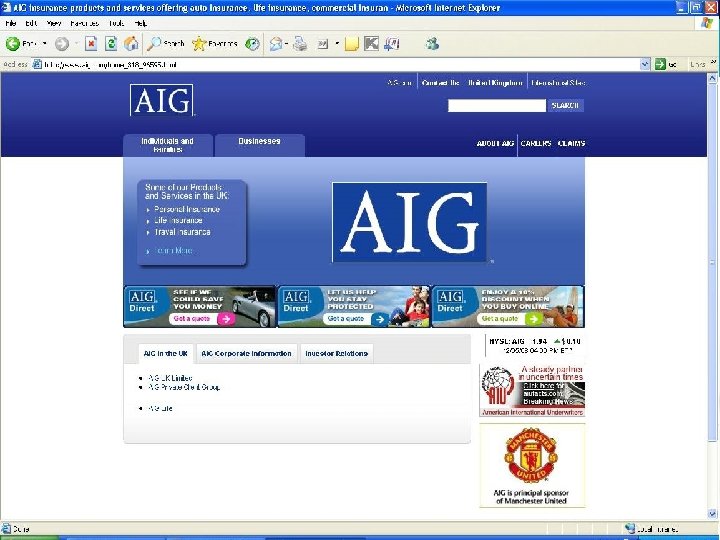Go to the Home page icon
720x540 pixels.
[x=131, y=44]
